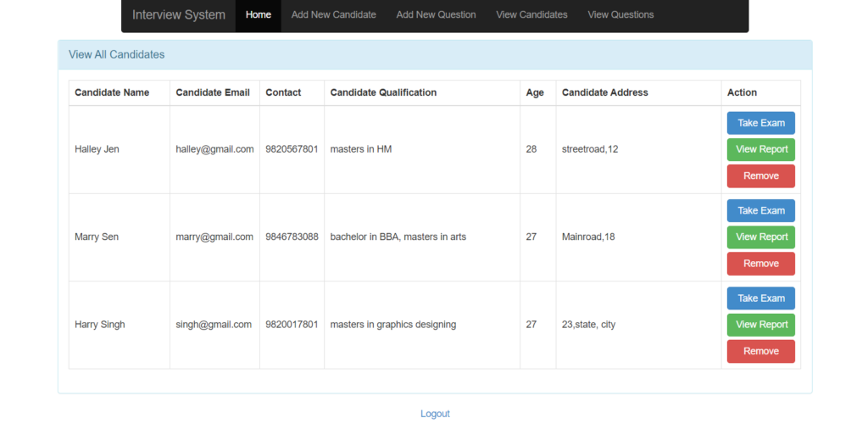Image resolution: width=868 pixels, height=429 pixels.
Task: Click address Mainroad,18
Action: click(x=588, y=237)
